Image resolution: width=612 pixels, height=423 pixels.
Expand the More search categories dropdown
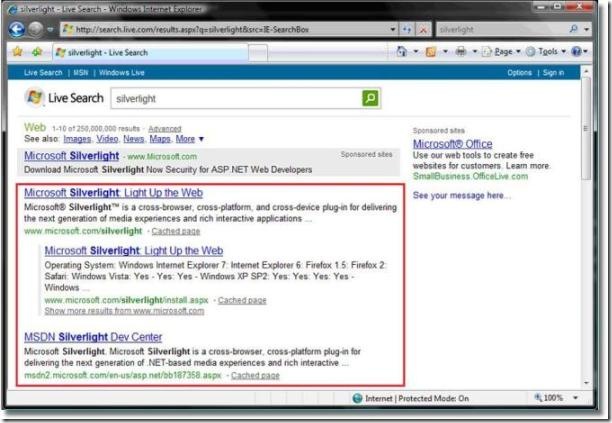pyautogui.click(x=189, y=139)
